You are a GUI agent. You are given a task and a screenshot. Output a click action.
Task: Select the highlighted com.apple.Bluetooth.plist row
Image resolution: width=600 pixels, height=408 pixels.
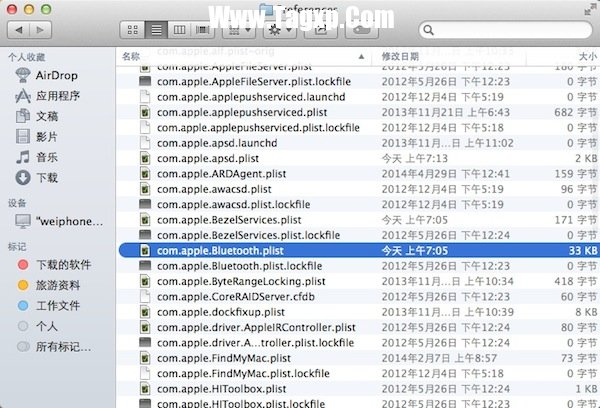point(359,250)
